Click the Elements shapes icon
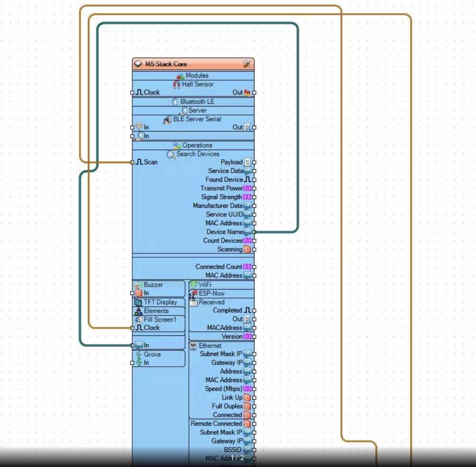This screenshot has width=476, height=467. pos(139,311)
